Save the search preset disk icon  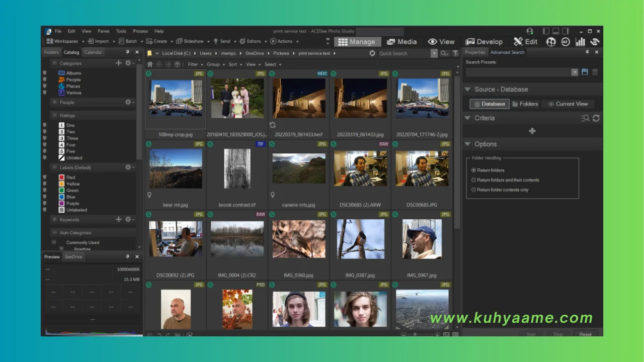pyautogui.click(x=585, y=72)
